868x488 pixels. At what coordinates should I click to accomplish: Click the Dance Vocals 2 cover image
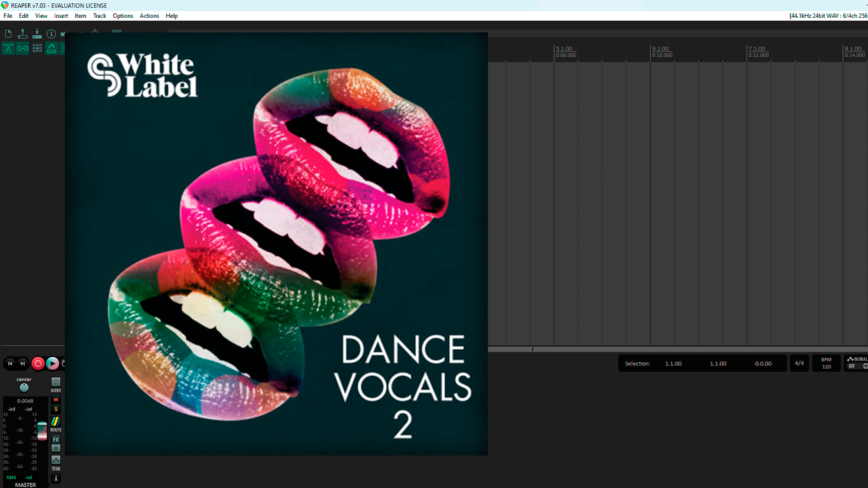(x=276, y=244)
